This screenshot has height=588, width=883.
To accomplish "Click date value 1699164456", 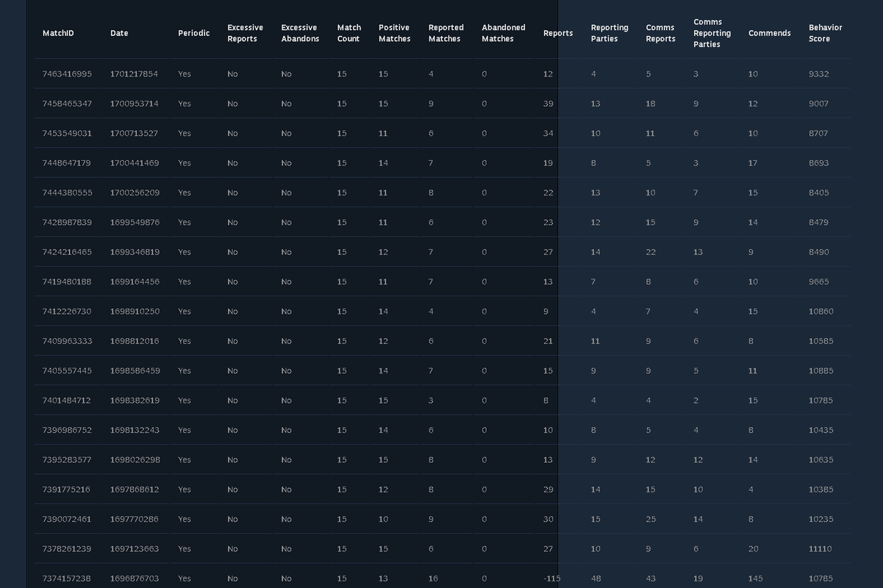I will 135,282.
